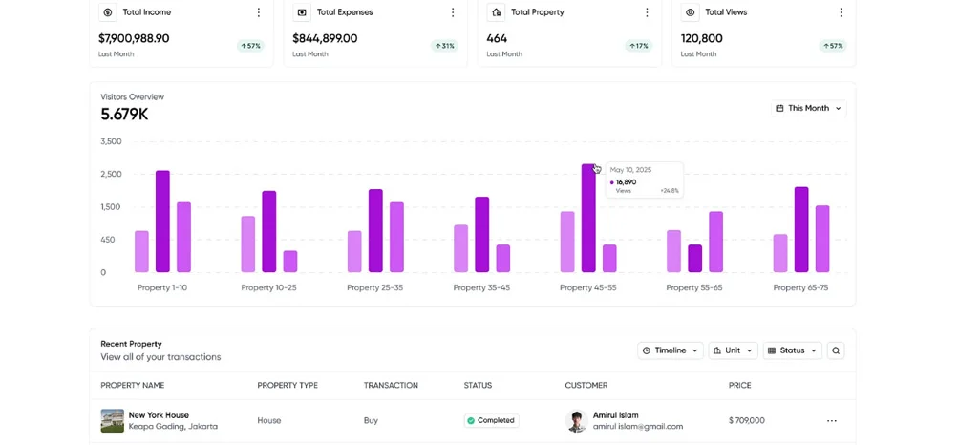The image size is (980, 445).
Task: Click the Total Views eye icon
Action: click(690, 12)
